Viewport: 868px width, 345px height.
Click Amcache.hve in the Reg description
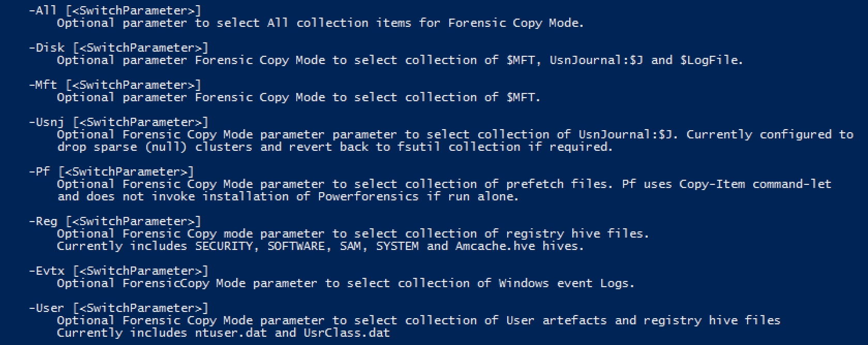click(x=495, y=246)
